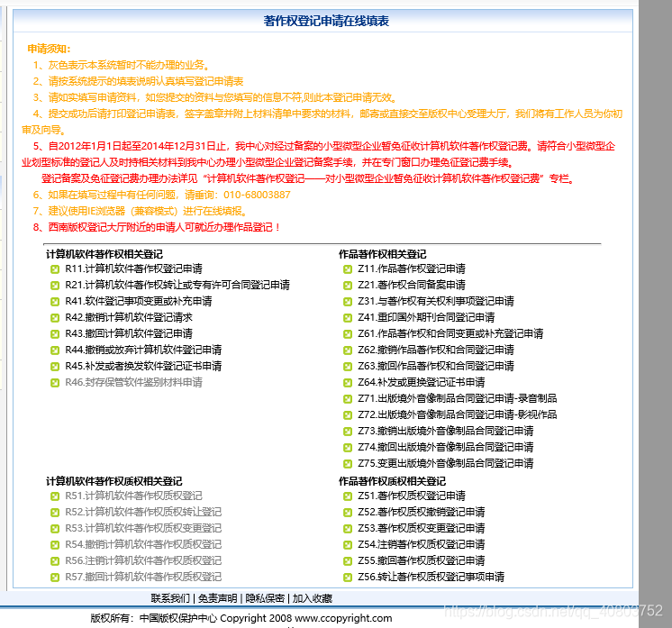Click the green icon beside Z73

348,432
